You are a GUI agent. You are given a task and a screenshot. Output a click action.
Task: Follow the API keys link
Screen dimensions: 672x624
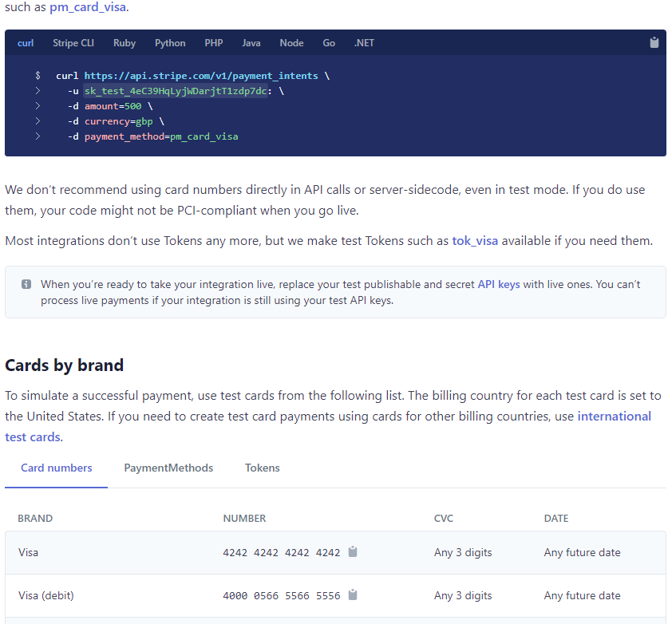point(499,284)
